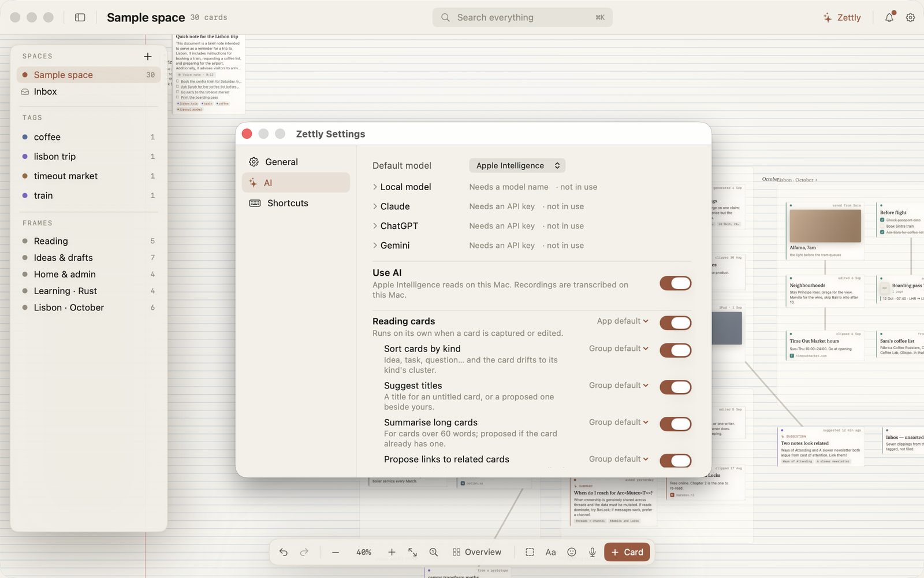Image resolution: width=924 pixels, height=578 pixels.
Task: Click the redo arrow in bottom toolbar
Action: point(304,552)
